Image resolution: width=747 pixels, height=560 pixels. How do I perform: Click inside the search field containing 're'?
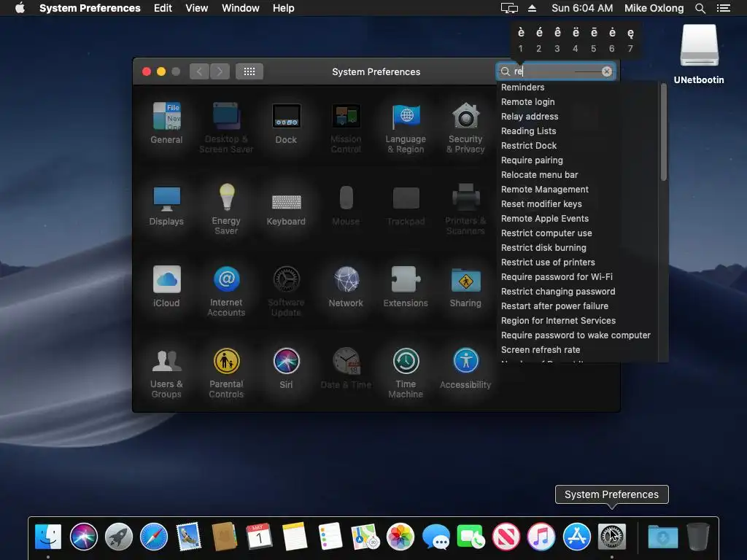tap(555, 71)
